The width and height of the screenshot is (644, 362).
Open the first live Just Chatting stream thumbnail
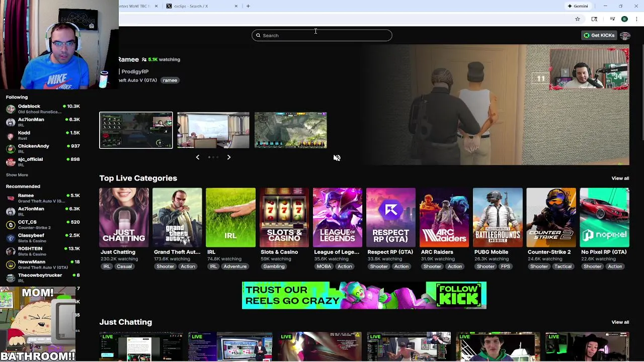pyautogui.click(x=141, y=347)
